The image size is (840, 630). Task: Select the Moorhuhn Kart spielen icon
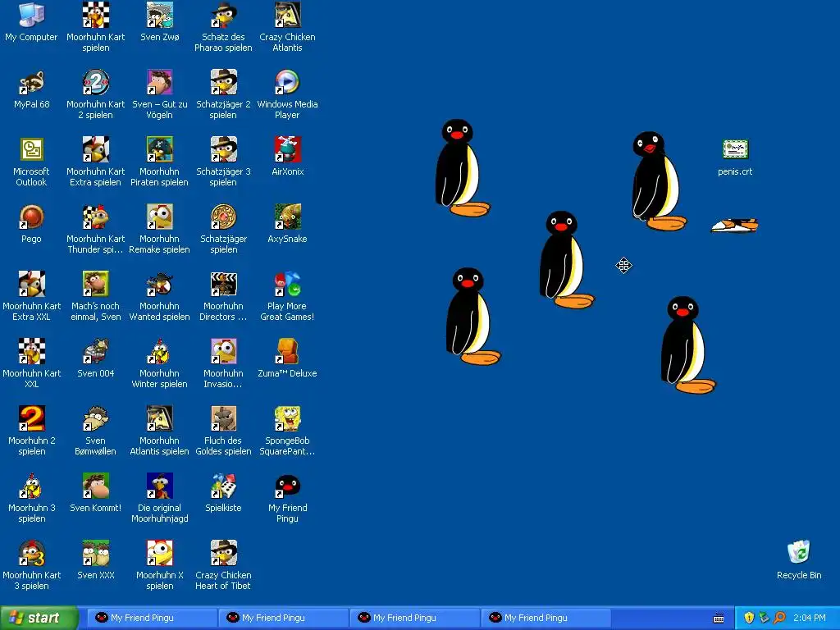96,15
